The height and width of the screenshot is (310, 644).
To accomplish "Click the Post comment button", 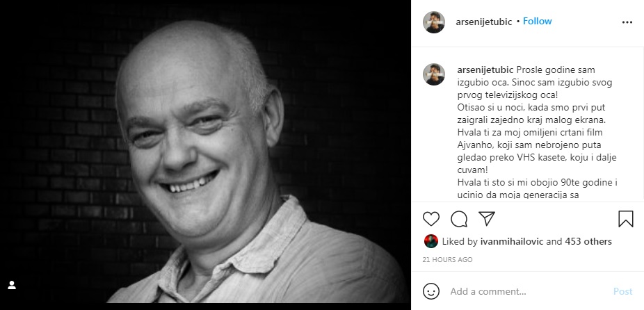I will (622, 291).
